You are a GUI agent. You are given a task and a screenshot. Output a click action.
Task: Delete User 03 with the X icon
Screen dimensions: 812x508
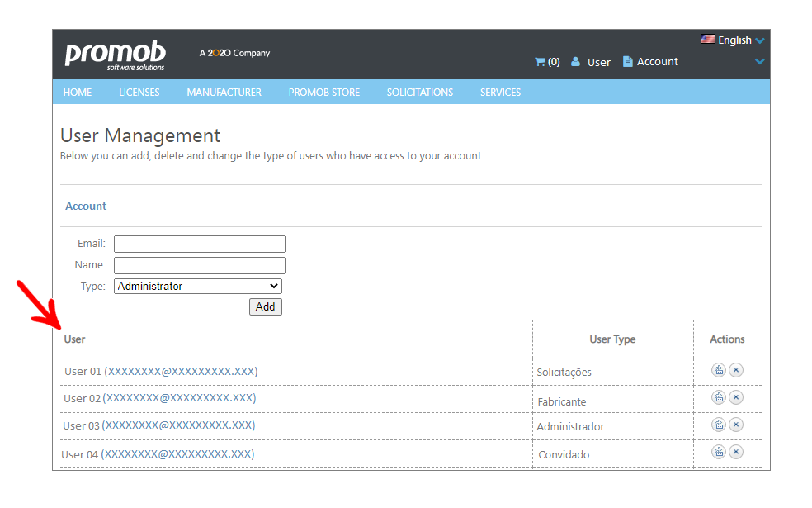coord(736,425)
